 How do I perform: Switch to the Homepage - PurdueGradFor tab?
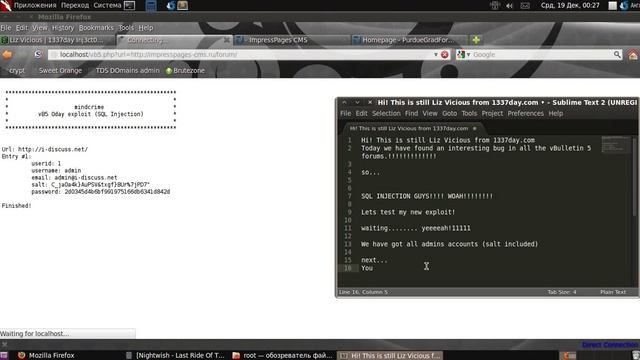(409, 40)
